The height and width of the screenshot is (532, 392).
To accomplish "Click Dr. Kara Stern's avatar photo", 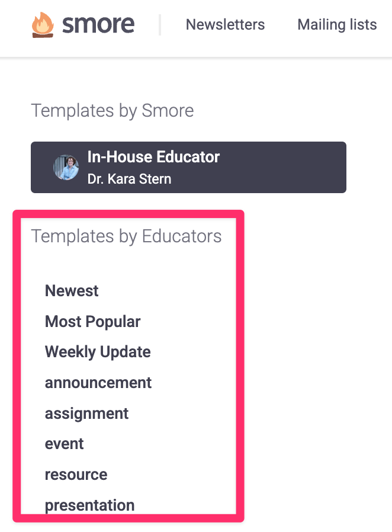I will [x=66, y=168].
